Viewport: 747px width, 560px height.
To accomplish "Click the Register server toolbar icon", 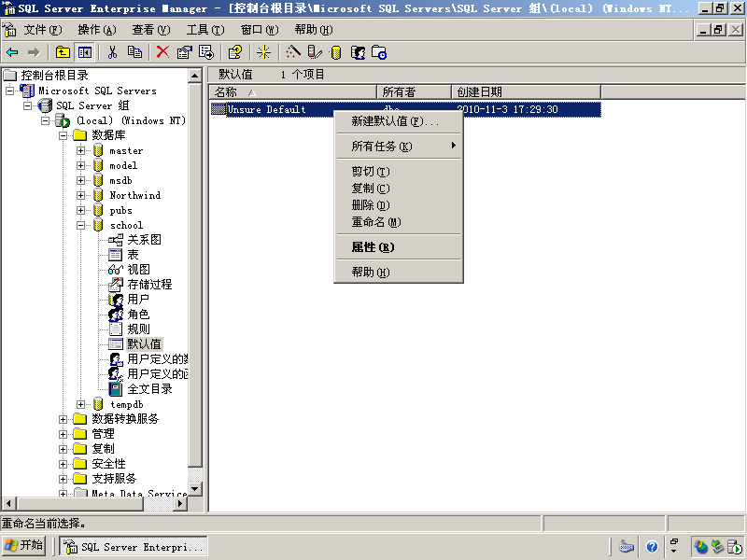I will point(315,52).
